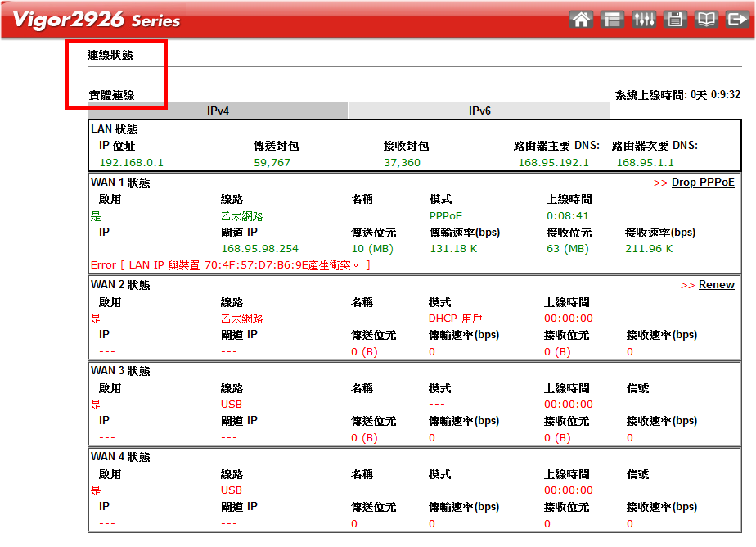Click the floppy disk save icon
This screenshot has height=547, width=756.
(675, 20)
